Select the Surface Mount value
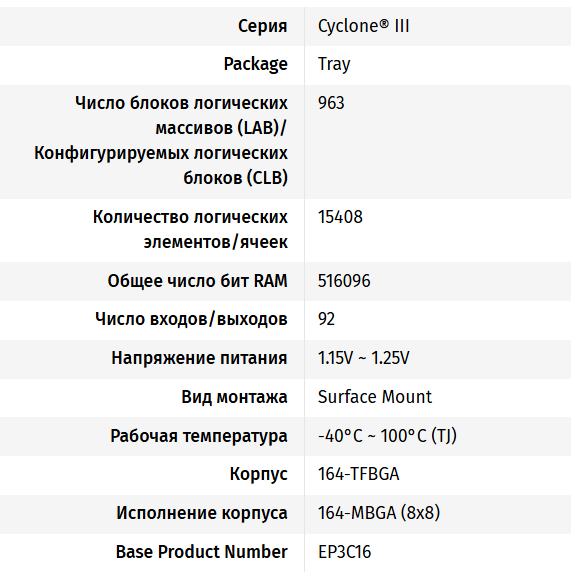Screen dimensions: 571x581 tap(375, 396)
